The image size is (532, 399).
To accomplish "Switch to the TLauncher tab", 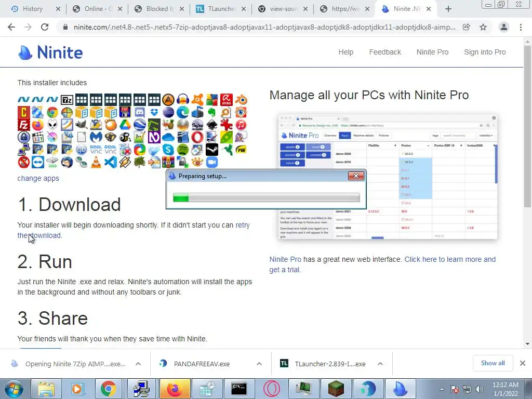I will tap(221, 9).
